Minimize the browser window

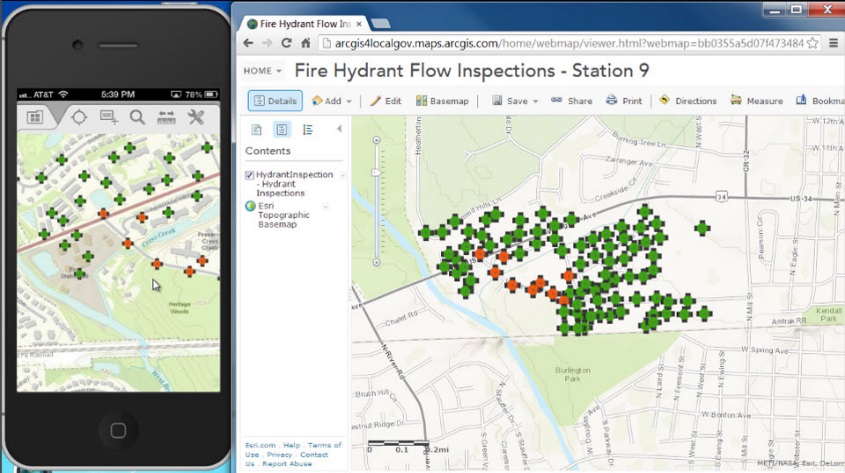[775, 10]
